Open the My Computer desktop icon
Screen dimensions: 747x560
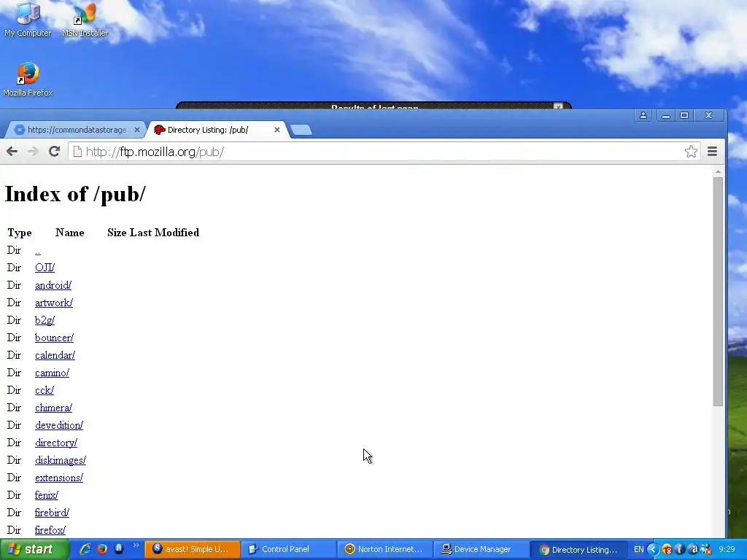(28, 20)
